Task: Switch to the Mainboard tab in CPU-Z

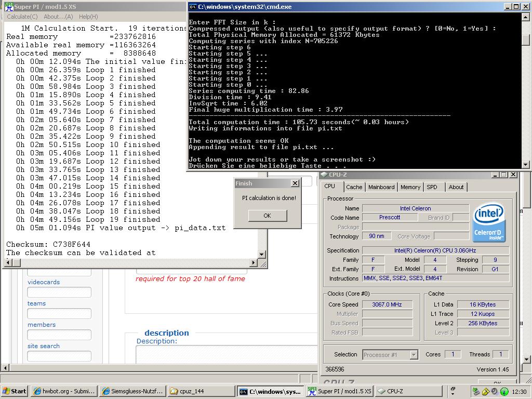Action: coord(381,187)
